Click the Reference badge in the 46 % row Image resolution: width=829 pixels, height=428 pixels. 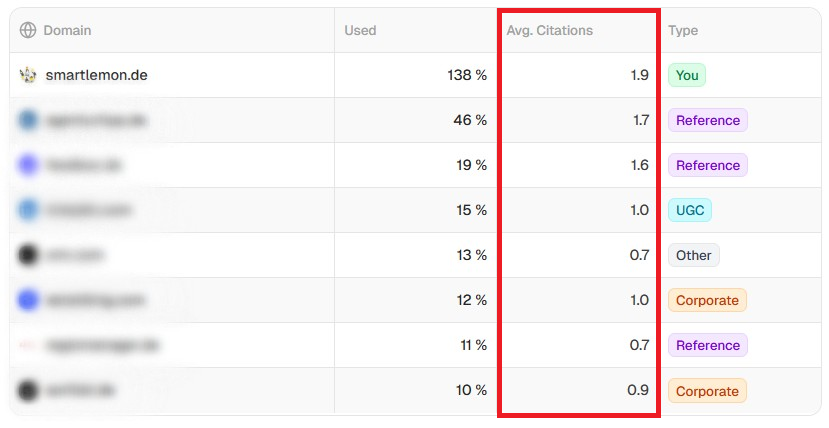pyautogui.click(x=708, y=120)
